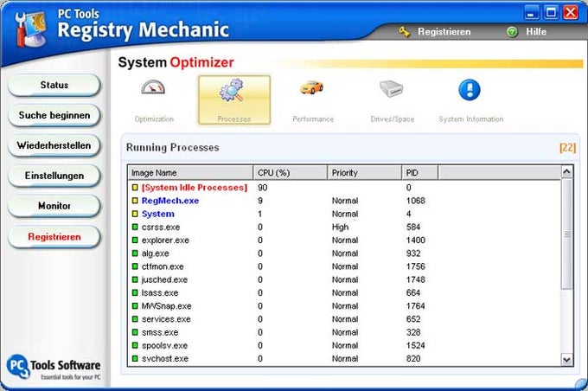This screenshot has height=391, width=588.
Task: Click red Registrieren sidebar button
Action: pyautogui.click(x=54, y=237)
